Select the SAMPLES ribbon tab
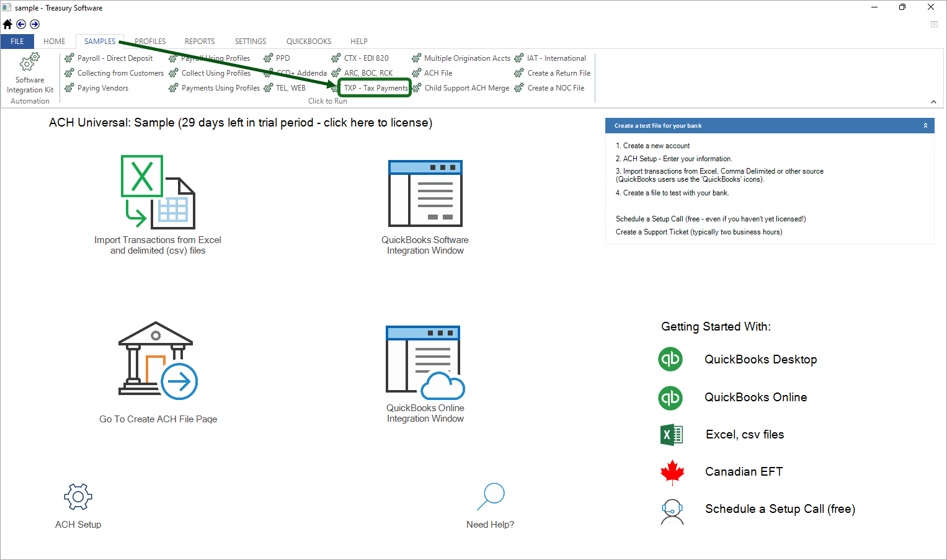 (100, 42)
